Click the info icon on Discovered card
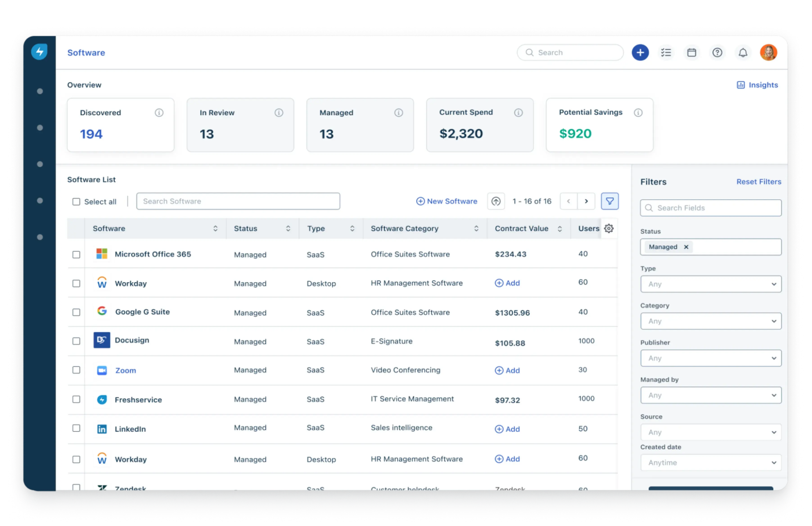 point(159,113)
